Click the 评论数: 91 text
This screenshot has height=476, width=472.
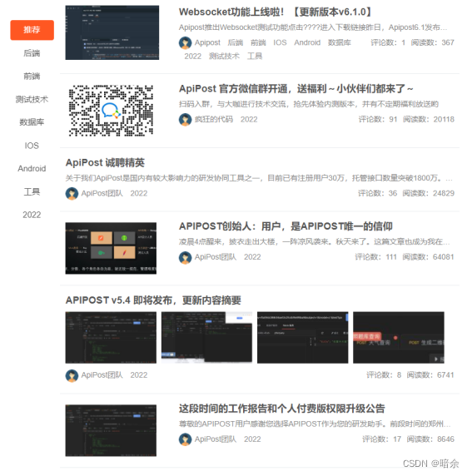tap(378, 119)
